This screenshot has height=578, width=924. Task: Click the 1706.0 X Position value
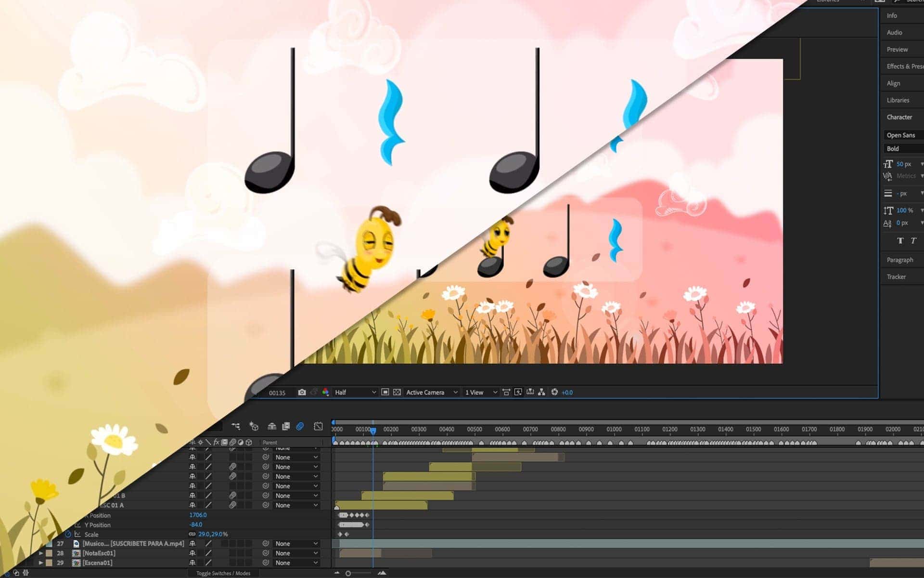tap(198, 515)
